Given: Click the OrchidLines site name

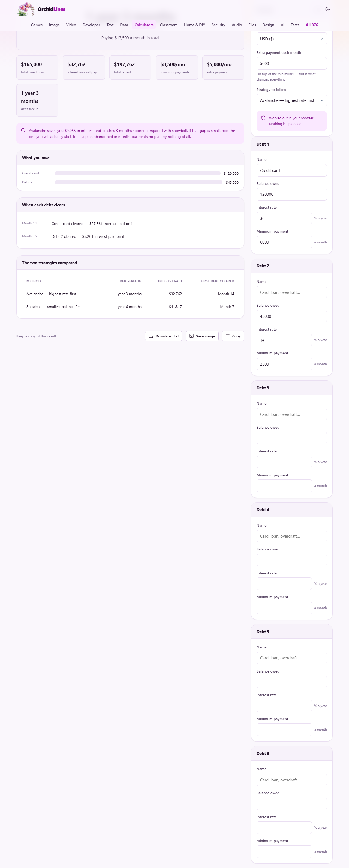Looking at the screenshot, I should tap(52, 9).
